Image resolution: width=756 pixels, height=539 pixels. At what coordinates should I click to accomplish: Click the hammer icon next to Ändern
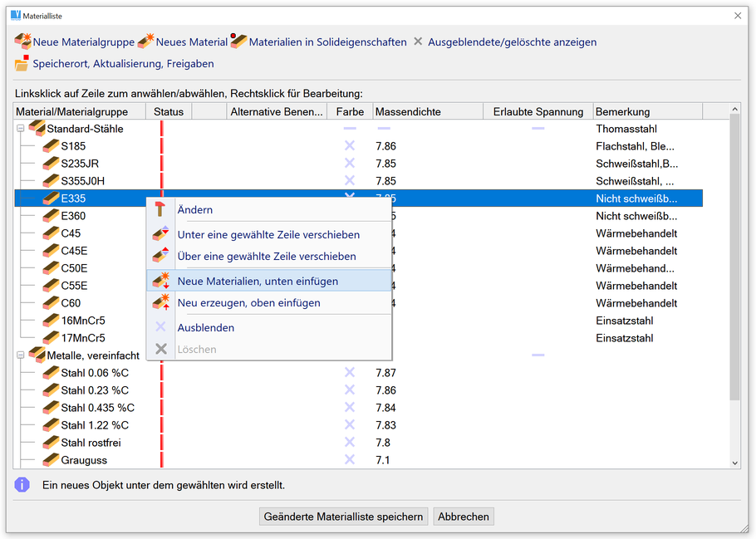click(161, 210)
